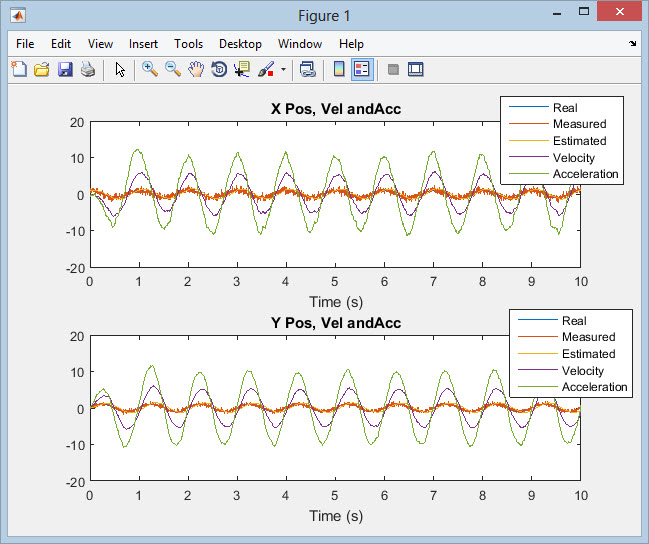Click the toolbar dock arrow at menu bar right

coord(632,44)
